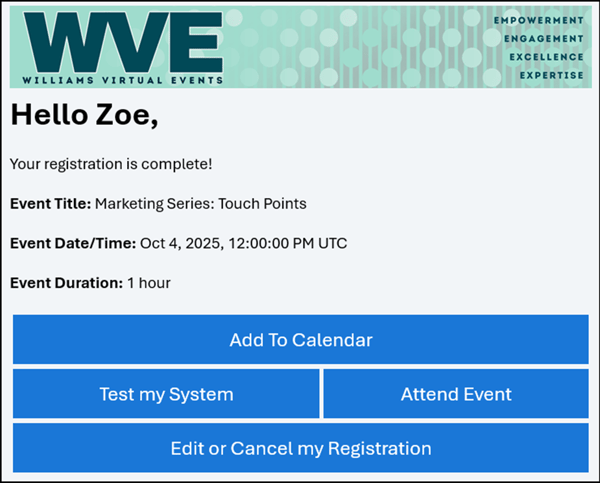Click the Event Duration label
The height and width of the screenshot is (483, 600).
pyautogui.click(x=66, y=283)
